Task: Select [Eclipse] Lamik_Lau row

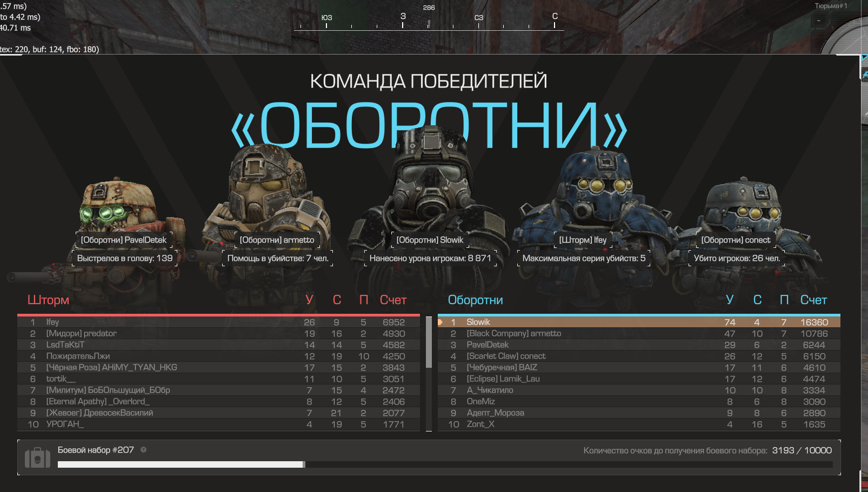Action: point(639,379)
